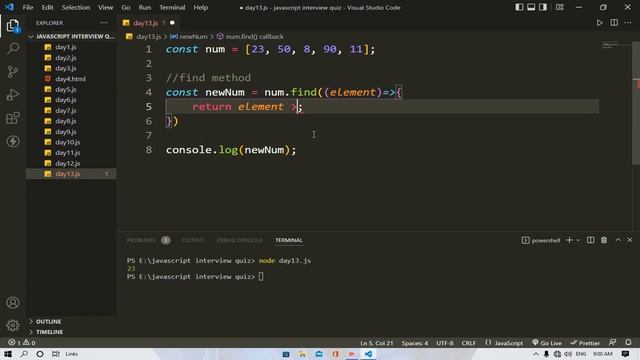The width and height of the screenshot is (640, 360).
Task: Open day1.js in explorer
Action: pos(65,47)
